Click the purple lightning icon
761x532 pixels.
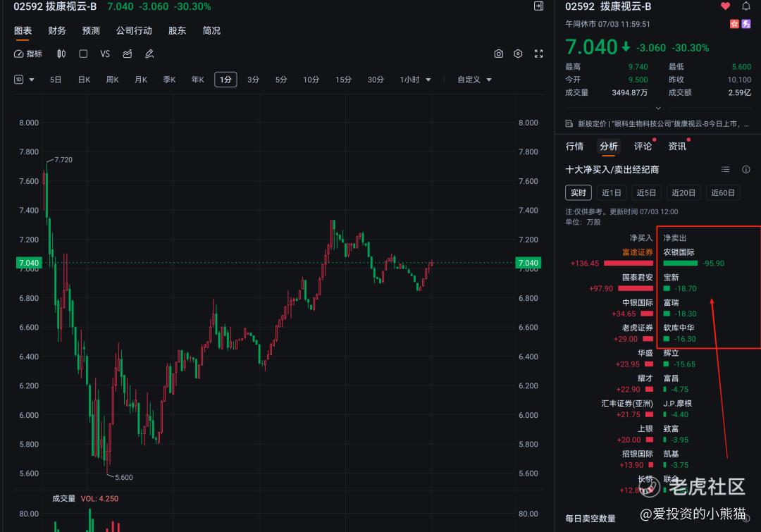pos(746,24)
